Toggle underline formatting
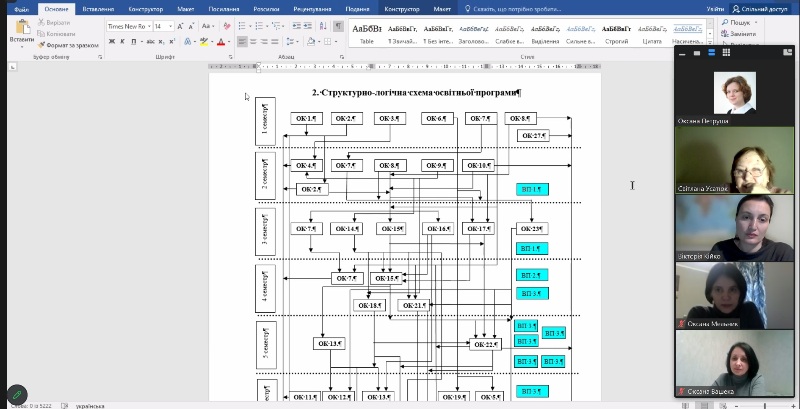The image size is (800, 409). (133, 42)
